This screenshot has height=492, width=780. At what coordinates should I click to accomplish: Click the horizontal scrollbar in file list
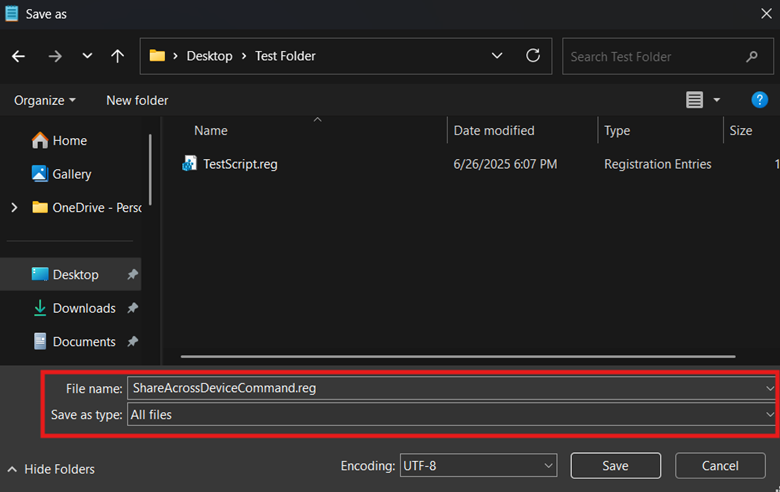pyautogui.click(x=458, y=356)
